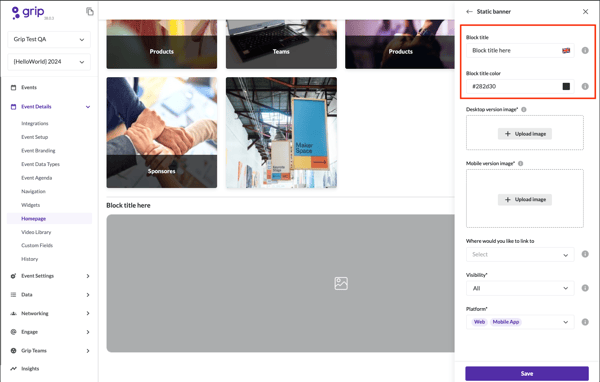Screen dimensions: 600x382
Task: Open Events in sidebar
Action: pyautogui.click(x=29, y=88)
